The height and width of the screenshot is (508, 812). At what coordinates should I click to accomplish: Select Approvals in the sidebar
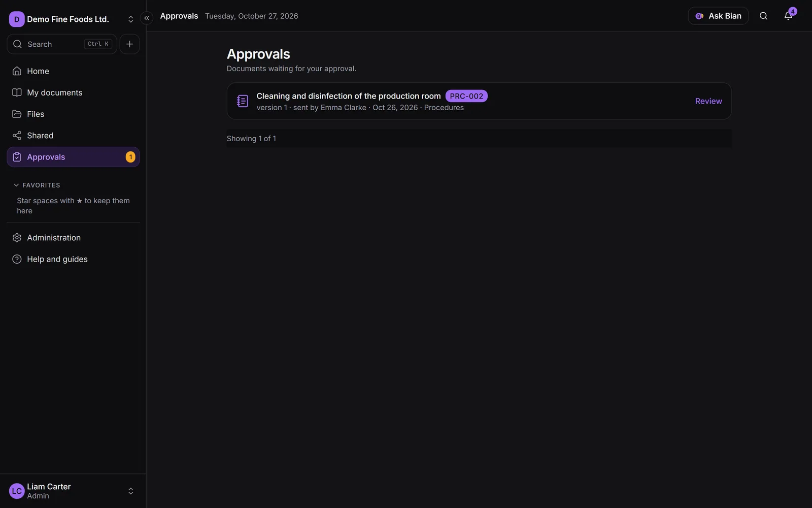point(73,157)
